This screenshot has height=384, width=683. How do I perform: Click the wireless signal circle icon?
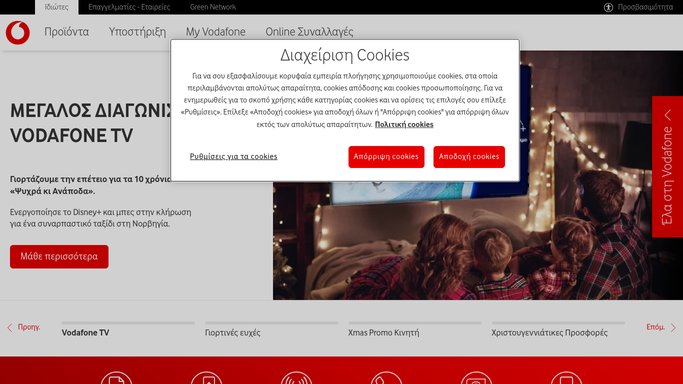[296, 378]
